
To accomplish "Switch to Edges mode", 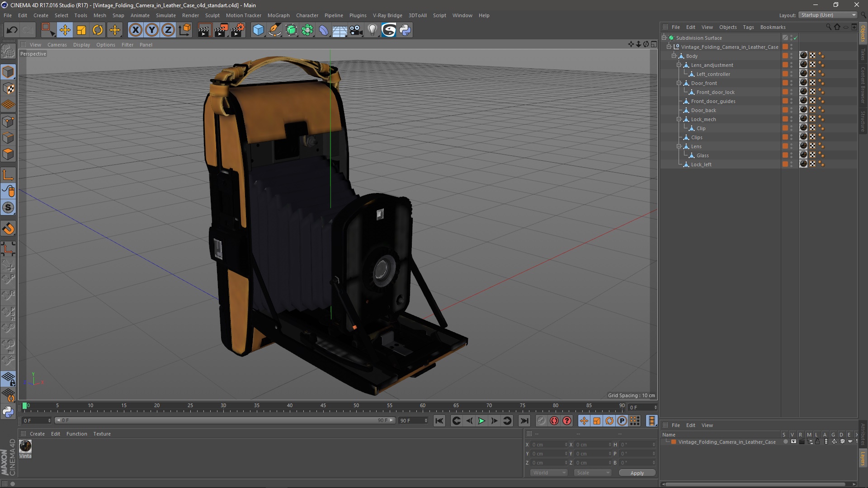I will coord(8,138).
